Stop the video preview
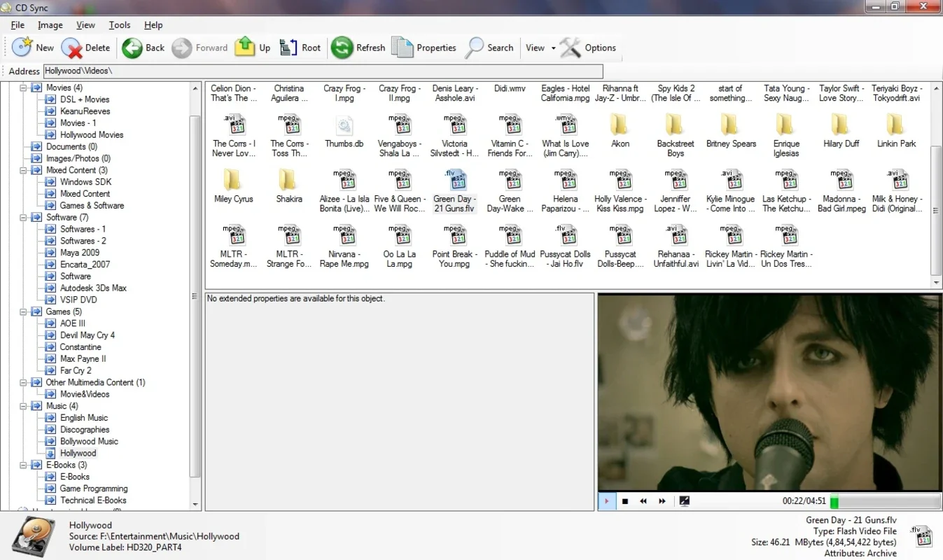The width and height of the screenshot is (943, 560). tap(625, 501)
